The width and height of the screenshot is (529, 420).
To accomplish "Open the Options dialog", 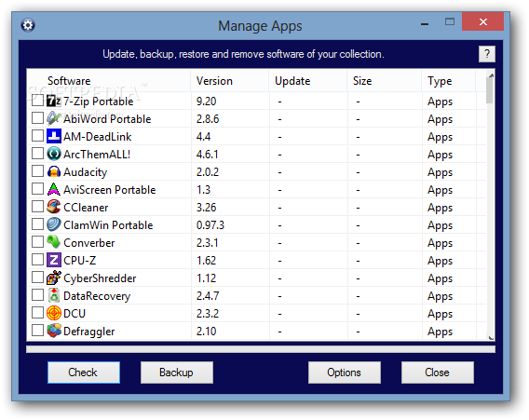I will coord(345,373).
